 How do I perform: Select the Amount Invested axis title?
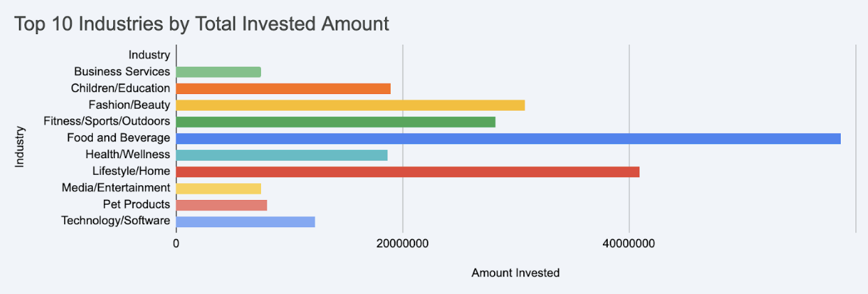coord(515,273)
